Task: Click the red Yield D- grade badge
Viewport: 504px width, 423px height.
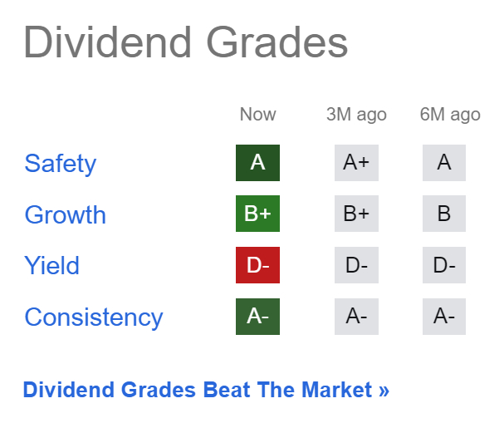Action: pos(257,266)
